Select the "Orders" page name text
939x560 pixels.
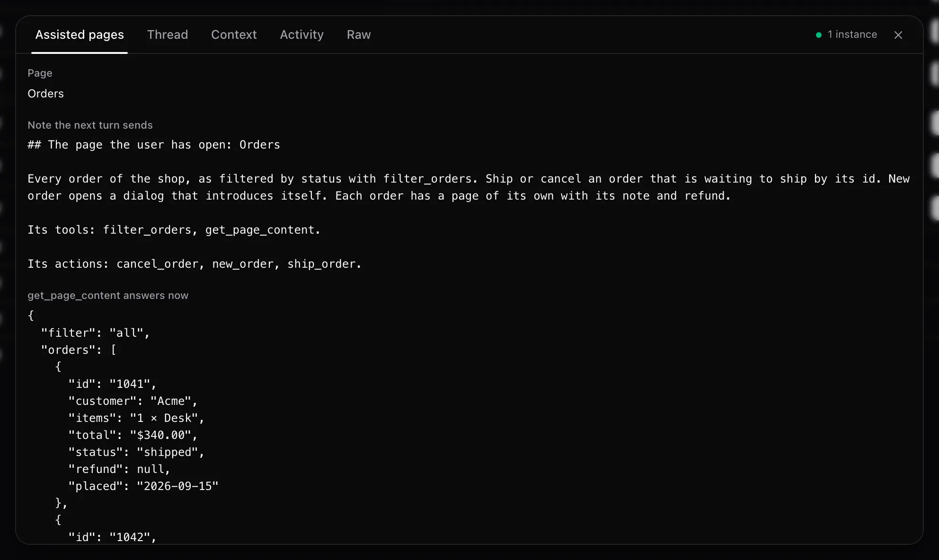coord(45,94)
